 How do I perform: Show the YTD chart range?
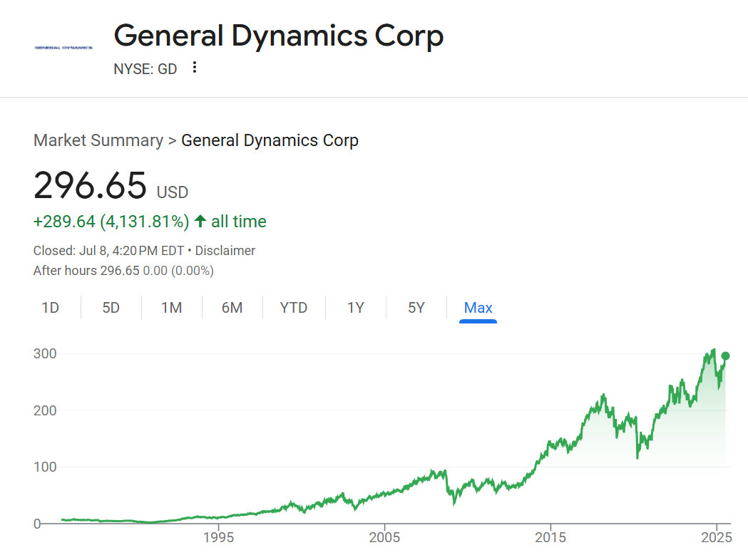coord(293,308)
